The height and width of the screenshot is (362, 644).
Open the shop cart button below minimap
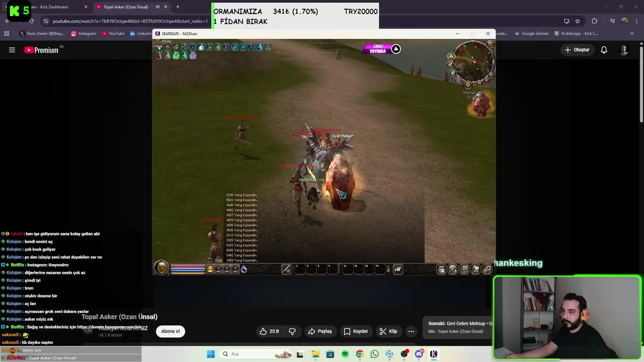tap(468, 85)
